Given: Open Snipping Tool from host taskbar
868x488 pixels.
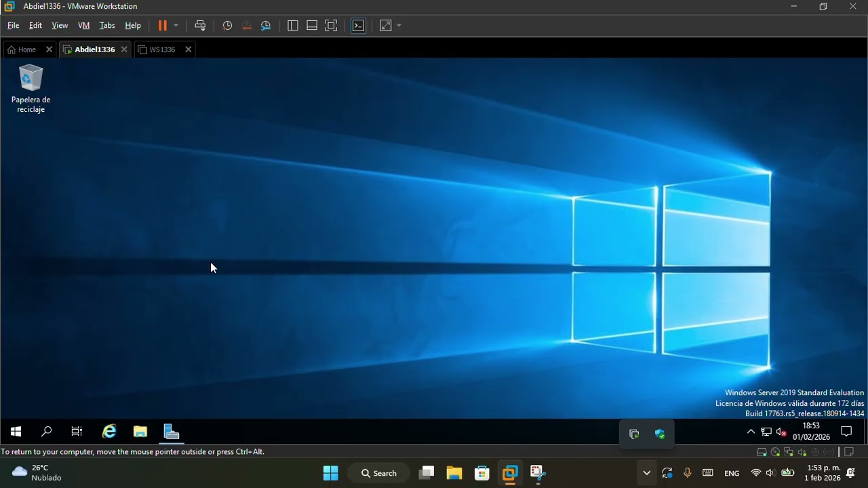Looking at the screenshot, I should pos(538,473).
